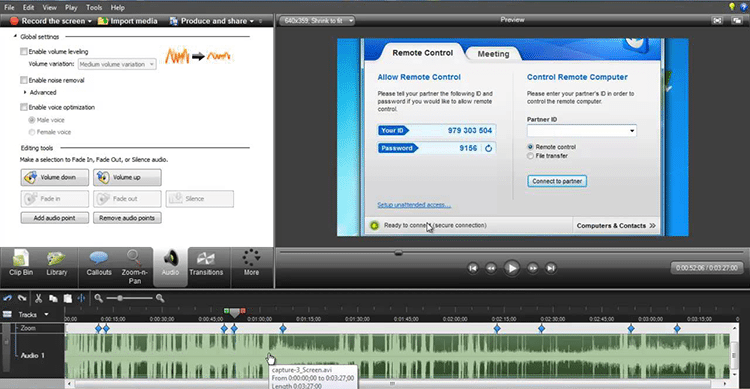Select Remote control radio in preview
Image resolution: width=750 pixels, height=389 pixels.
(530, 147)
